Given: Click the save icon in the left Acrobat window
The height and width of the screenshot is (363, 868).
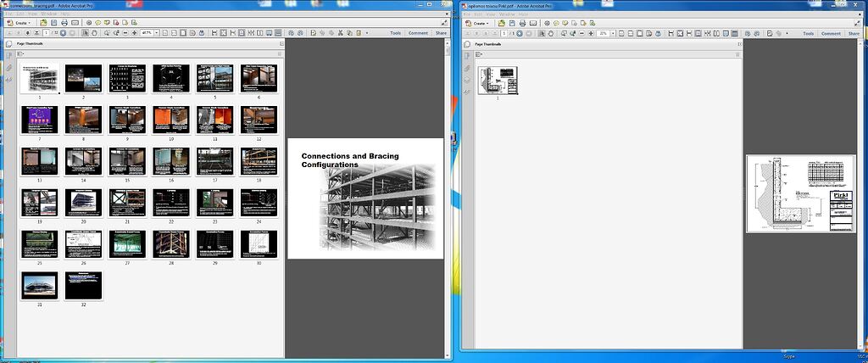Looking at the screenshot, I should (55, 23).
